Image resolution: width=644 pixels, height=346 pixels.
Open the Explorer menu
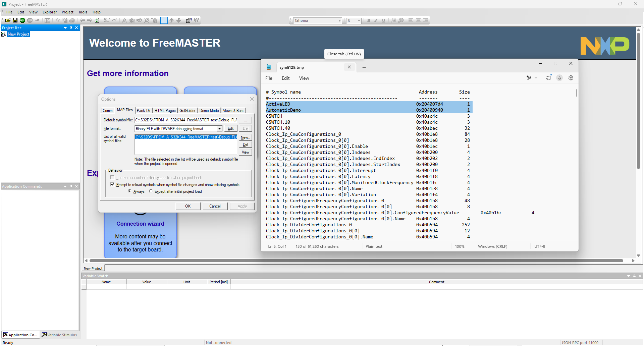[50, 12]
